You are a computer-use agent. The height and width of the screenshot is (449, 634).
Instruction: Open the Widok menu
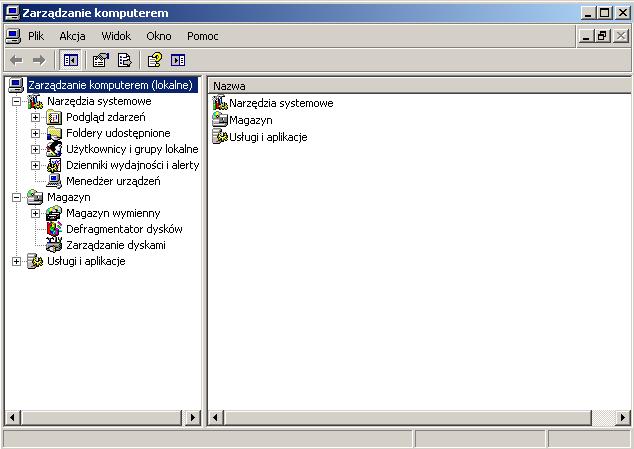(116, 36)
